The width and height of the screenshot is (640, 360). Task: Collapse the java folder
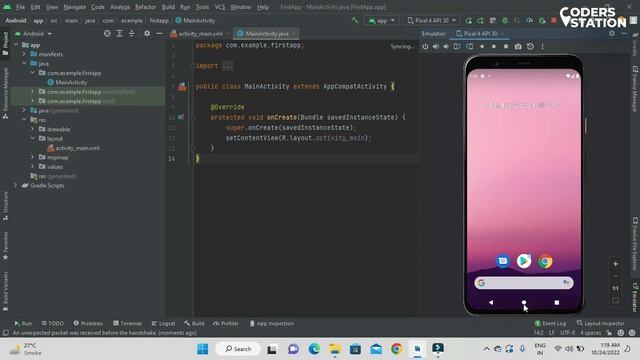(24, 63)
